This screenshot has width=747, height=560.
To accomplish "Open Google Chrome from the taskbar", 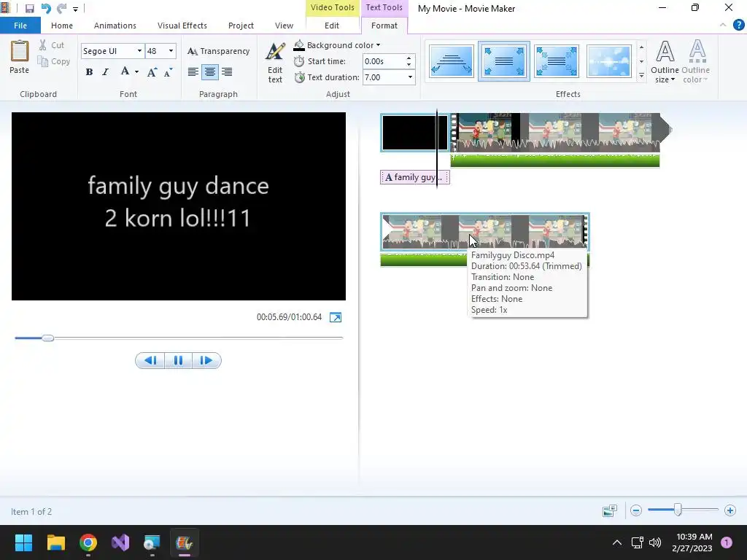I will tap(88, 542).
